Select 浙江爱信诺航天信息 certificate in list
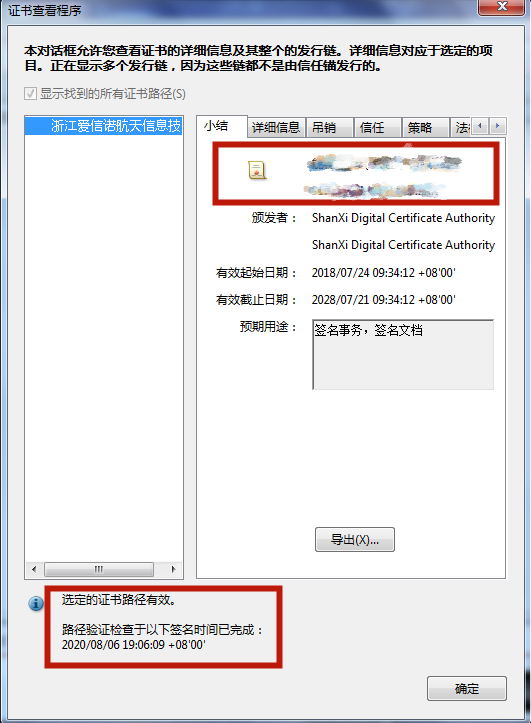 (104, 125)
